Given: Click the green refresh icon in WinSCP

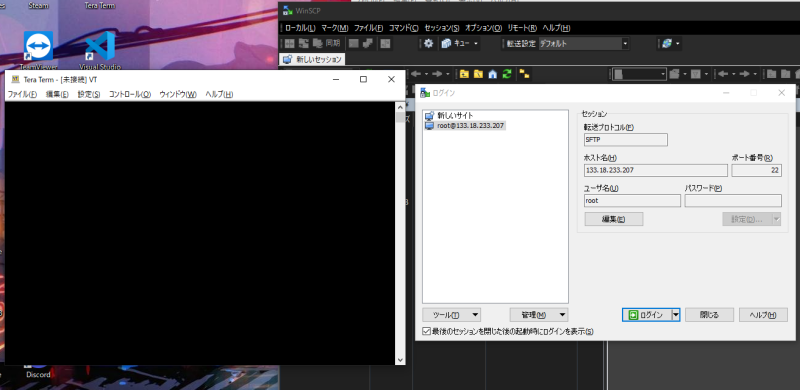Looking at the screenshot, I should [507, 75].
